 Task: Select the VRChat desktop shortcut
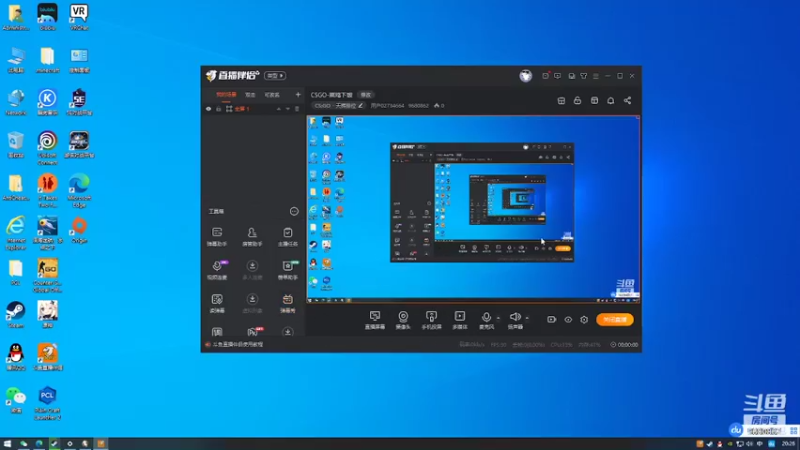(79, 17)
